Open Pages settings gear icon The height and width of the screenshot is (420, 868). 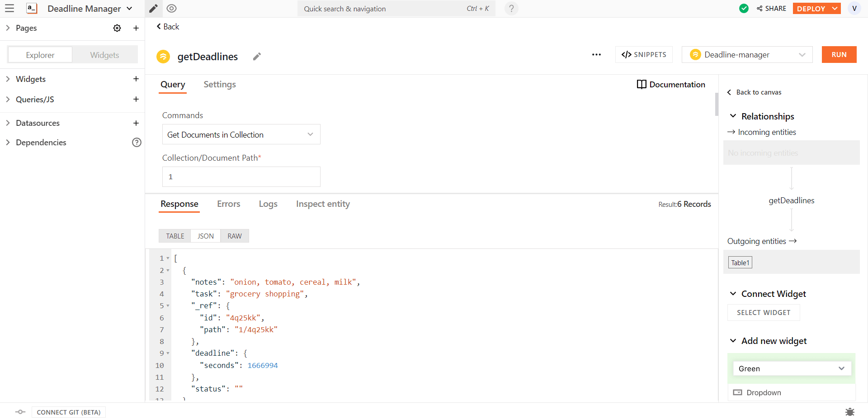point(117,28)
